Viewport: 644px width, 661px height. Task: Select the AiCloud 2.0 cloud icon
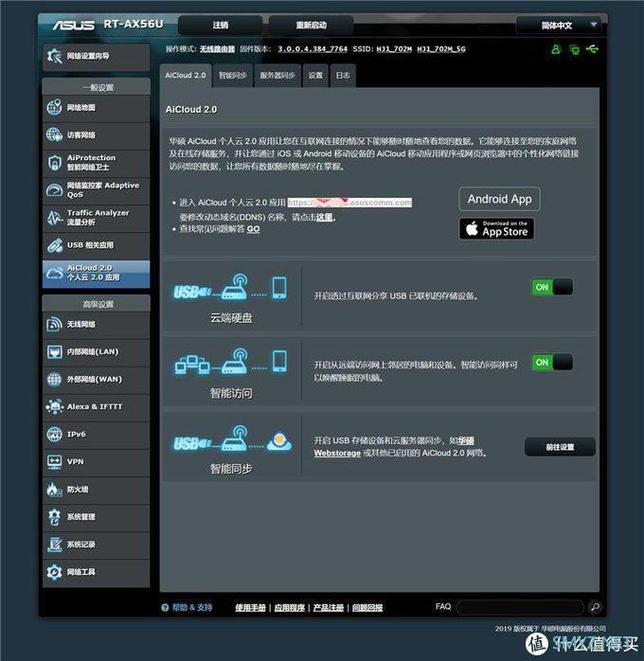54,273
